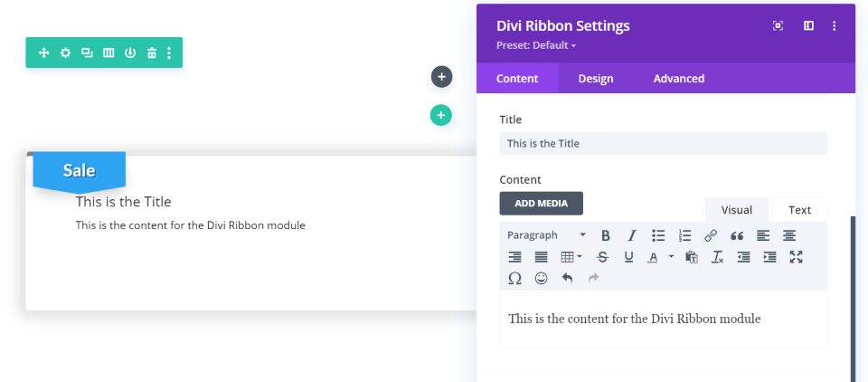
Task: Click the Title input field
Action: point(663,143)
